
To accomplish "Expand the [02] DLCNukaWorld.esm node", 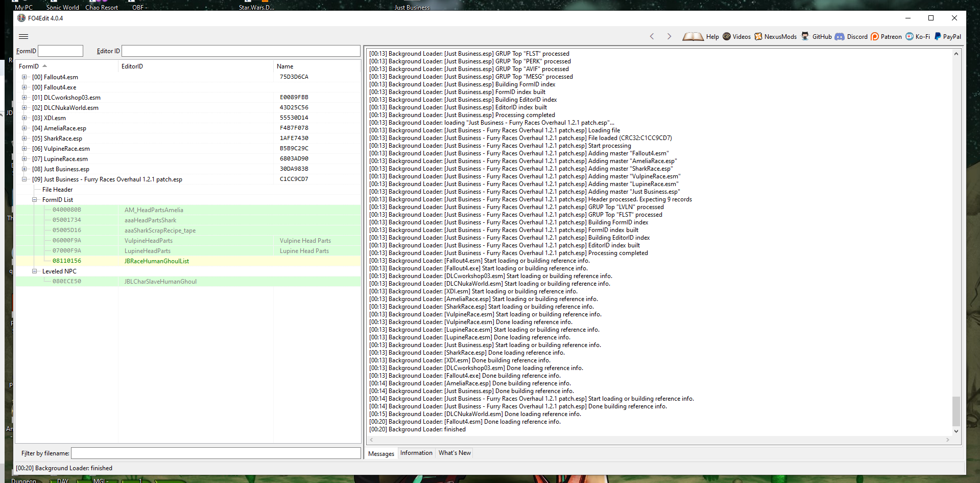I will point(24,108).
